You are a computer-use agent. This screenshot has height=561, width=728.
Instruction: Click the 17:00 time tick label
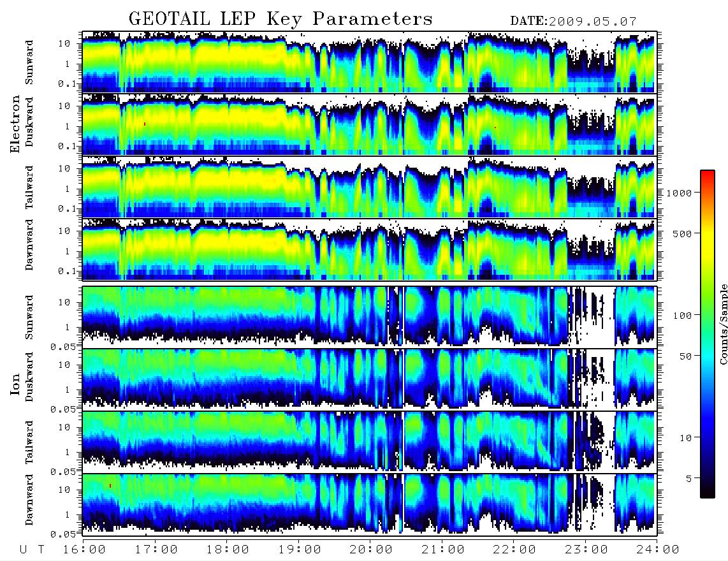point(156,550)
